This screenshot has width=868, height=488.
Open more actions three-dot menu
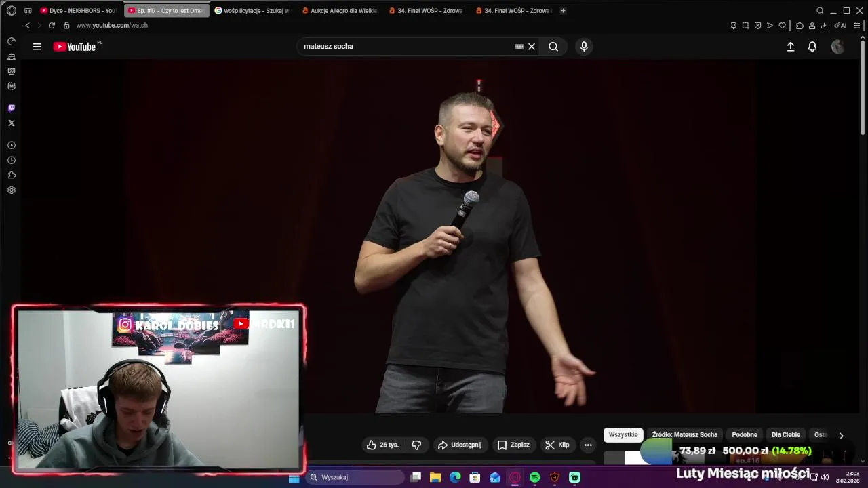[x=588, y=445]
